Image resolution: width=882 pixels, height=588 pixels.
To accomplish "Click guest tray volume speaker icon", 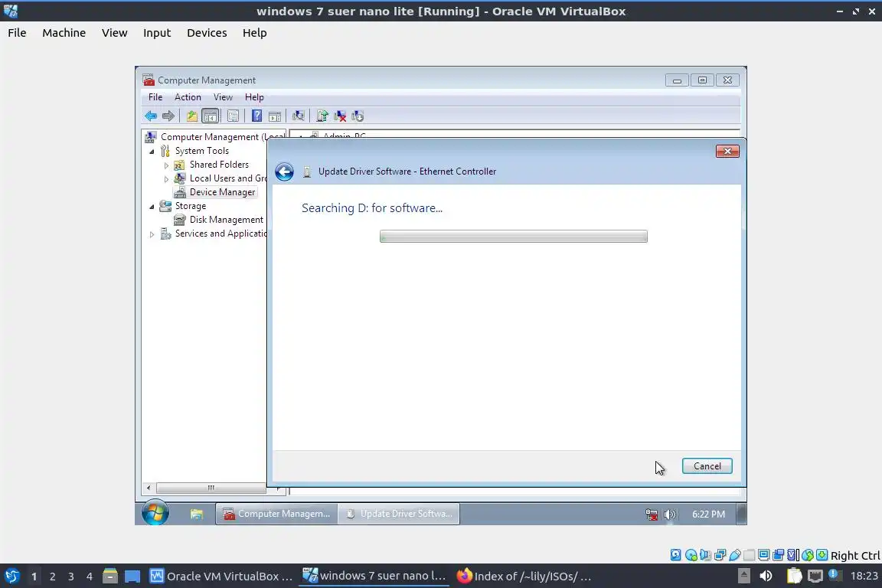I will click(669, 514).
